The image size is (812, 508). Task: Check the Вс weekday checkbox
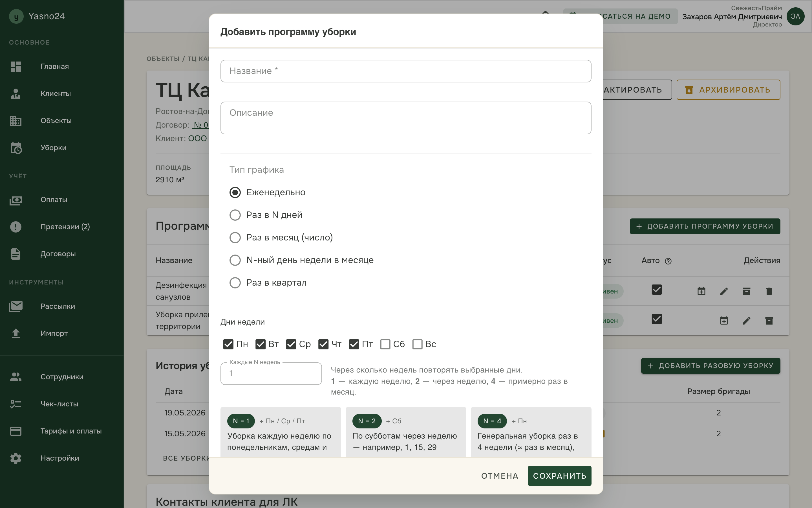point(417,344)
